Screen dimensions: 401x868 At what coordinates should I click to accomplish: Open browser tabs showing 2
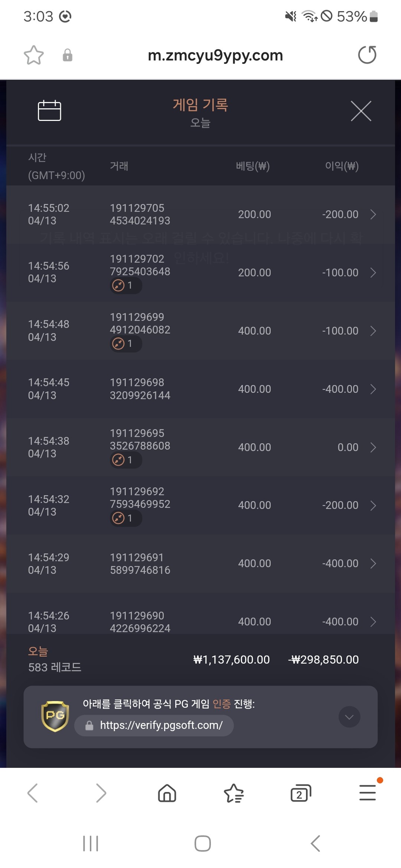coord(300,793)
